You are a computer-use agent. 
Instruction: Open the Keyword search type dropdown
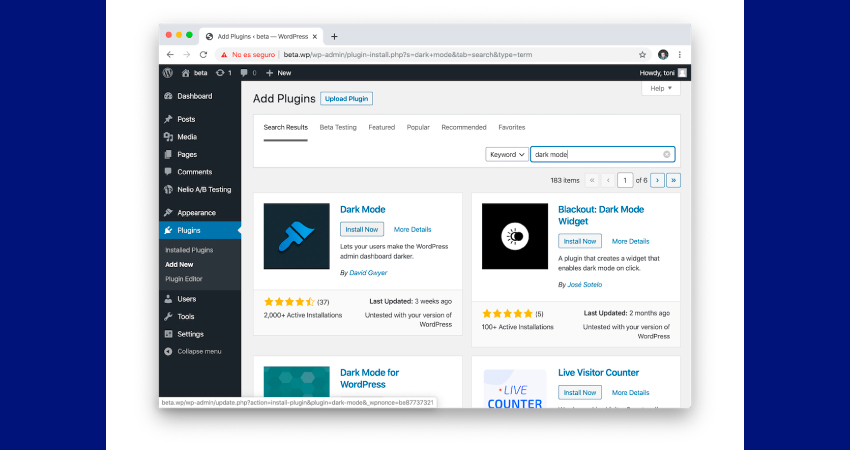point(507,155)
